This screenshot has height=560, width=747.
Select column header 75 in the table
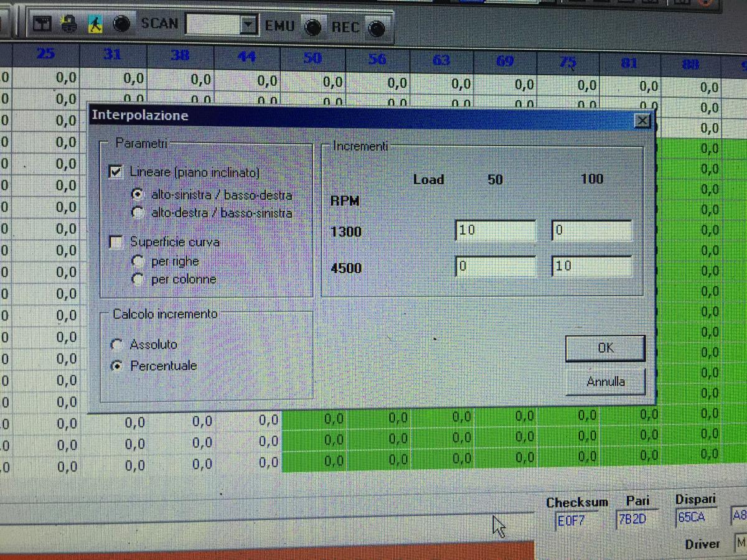568,62
